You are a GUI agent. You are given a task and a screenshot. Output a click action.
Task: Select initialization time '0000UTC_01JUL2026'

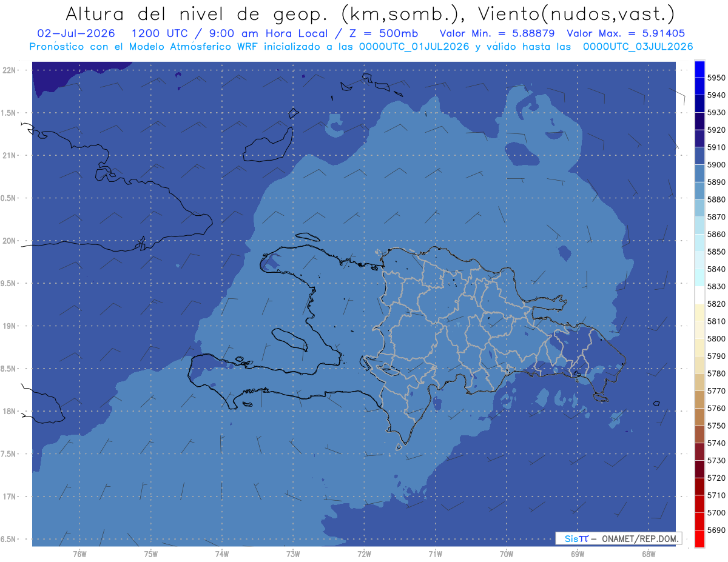click(x=414, y=47)
